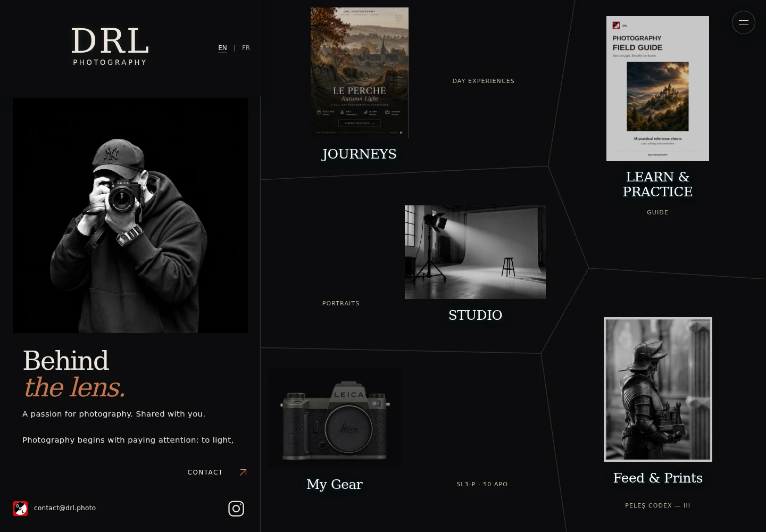The height and width of the screenshot is (532, 766).
Task: Click the GUIDE label
Action: pos(657,212)
